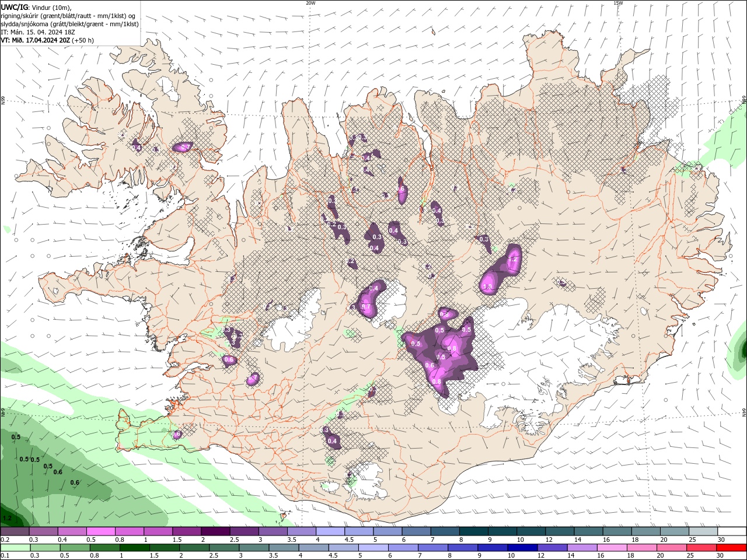Viewport: 747px width, 560px height.
Task: Choose the crimson 25 swatch in lower legend
Action: [701, 548]
